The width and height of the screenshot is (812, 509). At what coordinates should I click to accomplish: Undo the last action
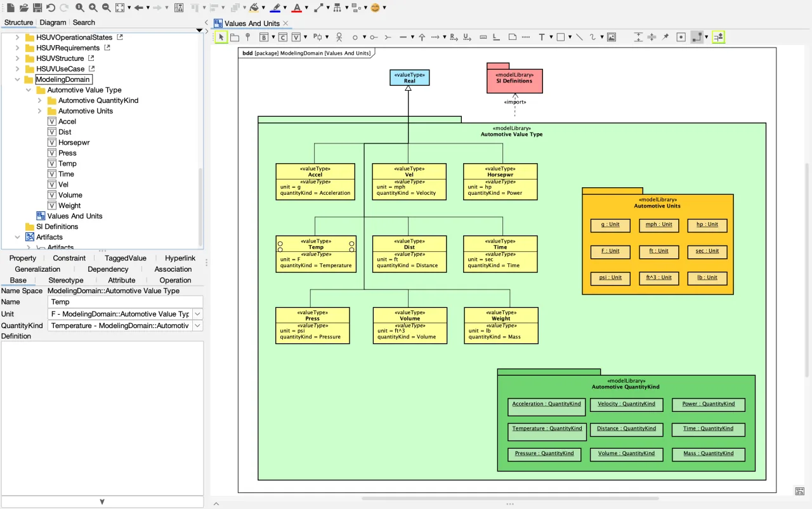[x=51, y=8]
